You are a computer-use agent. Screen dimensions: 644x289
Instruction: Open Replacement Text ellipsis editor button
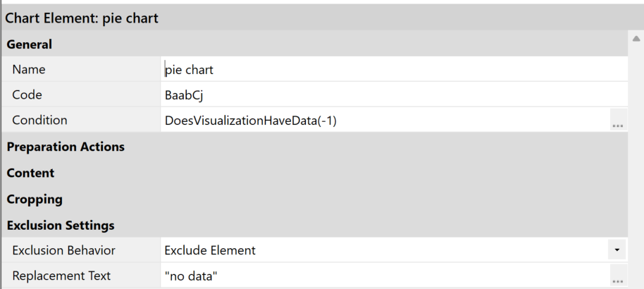[618, 276]
